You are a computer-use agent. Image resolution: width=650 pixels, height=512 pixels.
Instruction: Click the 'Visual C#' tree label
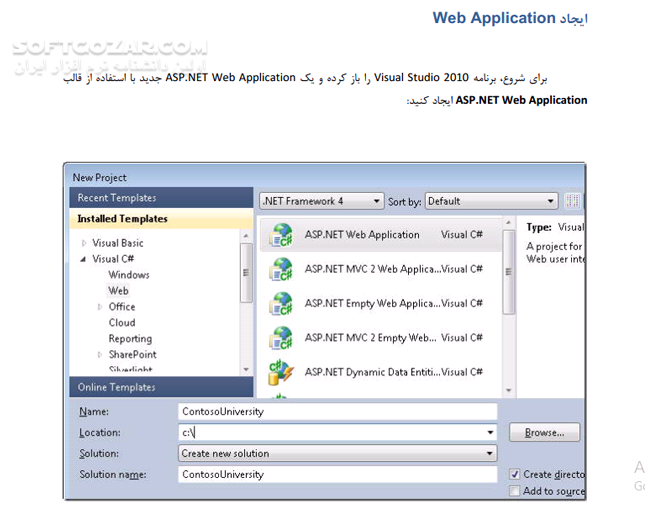click(113, 259)
